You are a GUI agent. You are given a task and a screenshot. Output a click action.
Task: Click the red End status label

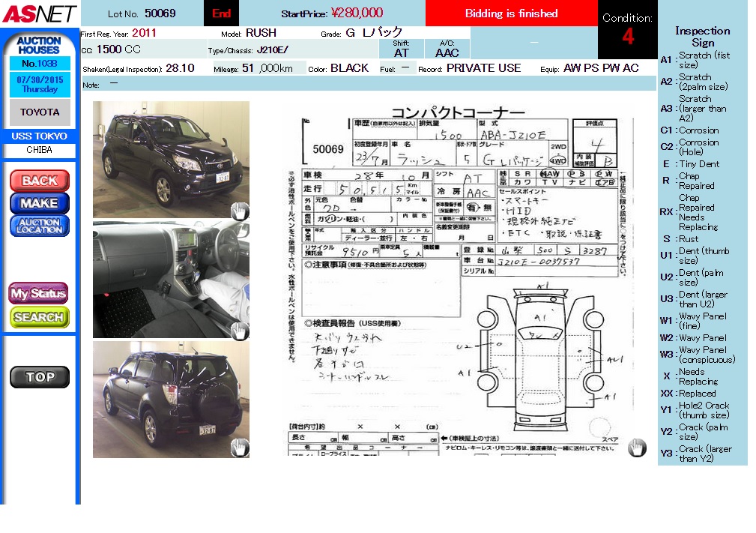coord(221,13)
